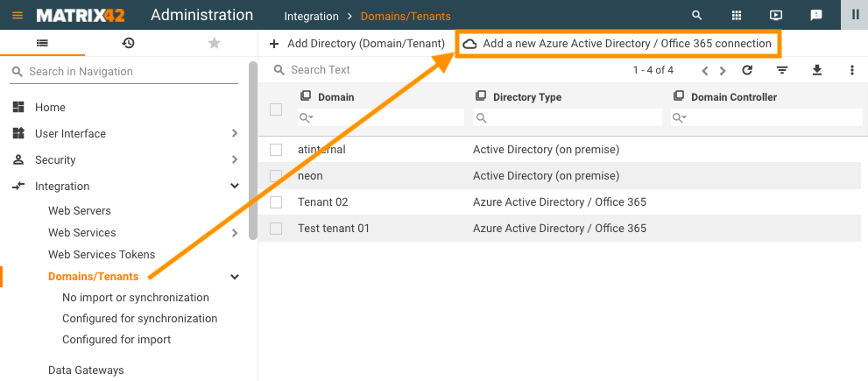Expand the Security navigation section
Viewport: 868px width, 381px height.
(235, 159)
